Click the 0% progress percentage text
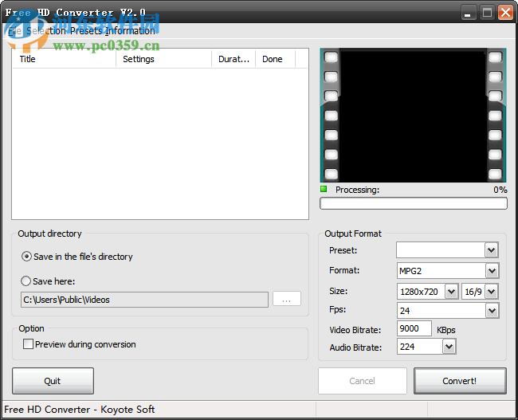Screen dimensions: 518x420 pos(500,190)
